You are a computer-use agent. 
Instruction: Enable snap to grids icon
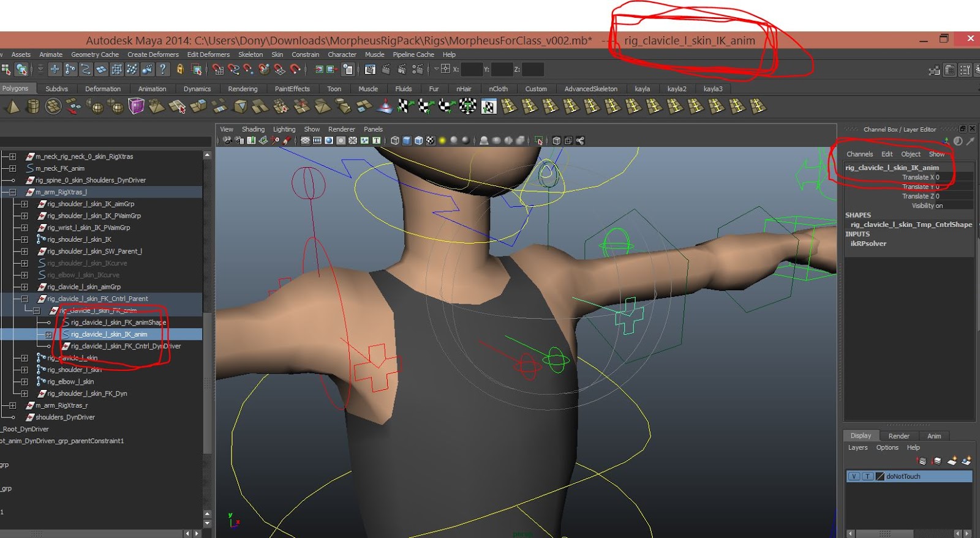[218, 70]
